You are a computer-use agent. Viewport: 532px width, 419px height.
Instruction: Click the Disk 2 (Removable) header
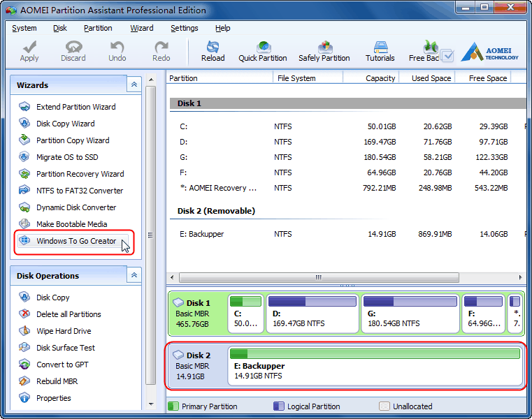216,211
